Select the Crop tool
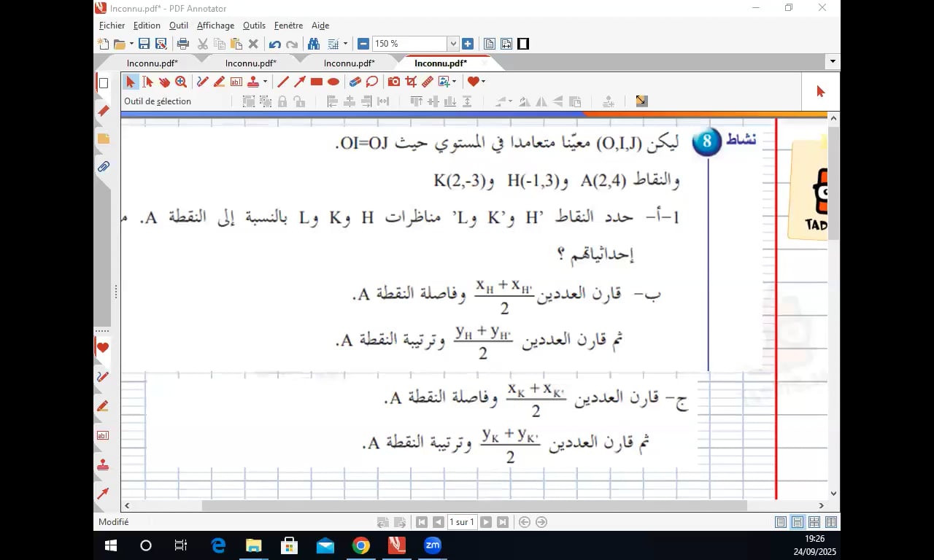Image resolution: width=934 pixels, height=560 pixels. [x=411, y=82]
